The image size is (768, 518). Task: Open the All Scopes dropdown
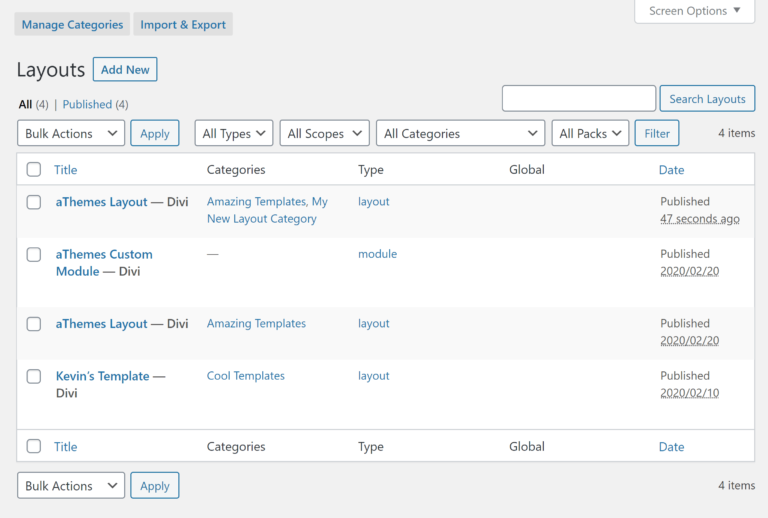[324, 134]
